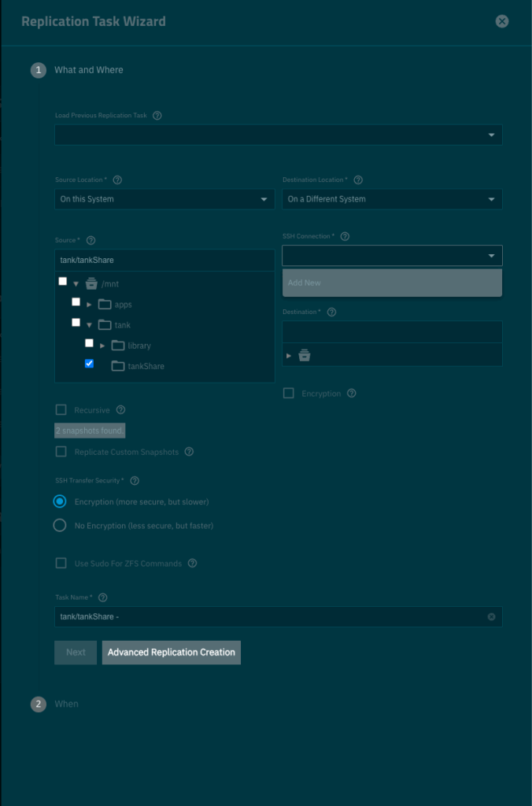The height and width of the screenshot is (806, 532).
Task: Click the Task Name input field
Action: tap(278, 616)
